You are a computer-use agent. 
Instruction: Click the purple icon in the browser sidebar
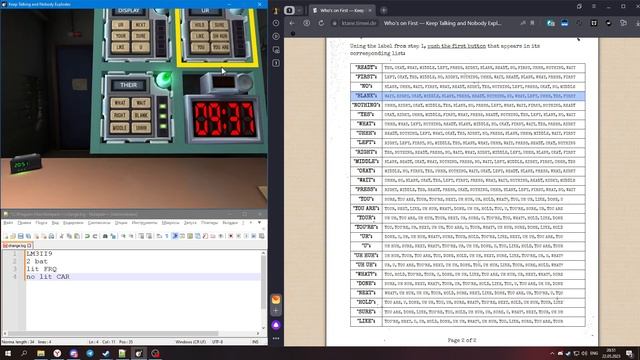coord(276,325)
